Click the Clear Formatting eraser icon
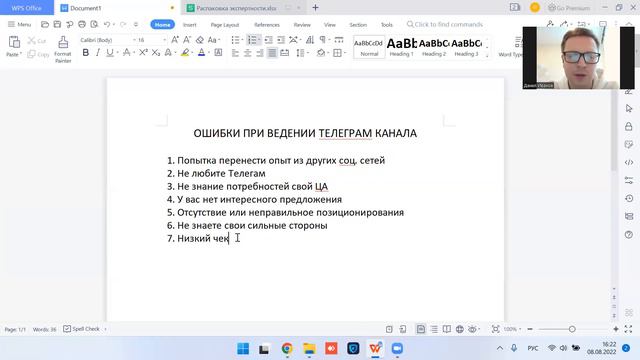Viewport: 640px width, 360px height. (200, 40)
